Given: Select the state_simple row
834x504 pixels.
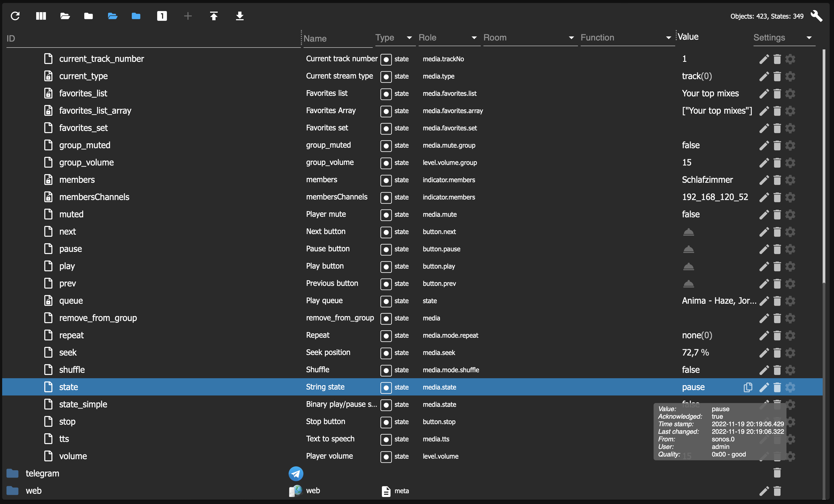Looking at the screenshot, I should [x=412, y=405].
